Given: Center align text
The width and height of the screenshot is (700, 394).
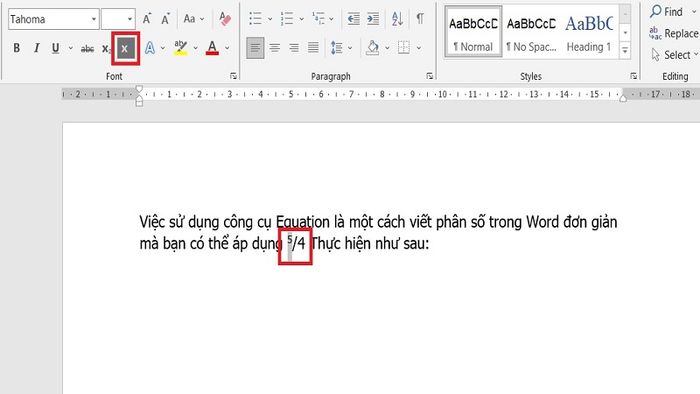Looking at the screenshot, I should [275, 48].
